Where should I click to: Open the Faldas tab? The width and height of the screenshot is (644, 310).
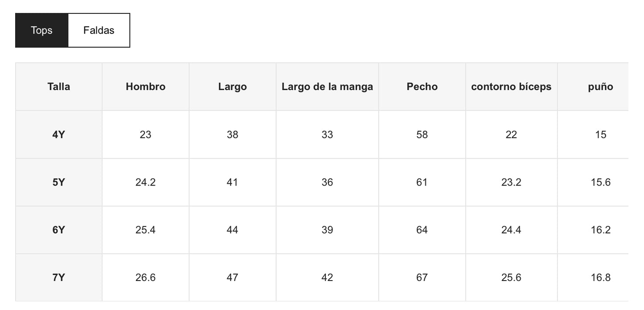[x=98, y=30]
